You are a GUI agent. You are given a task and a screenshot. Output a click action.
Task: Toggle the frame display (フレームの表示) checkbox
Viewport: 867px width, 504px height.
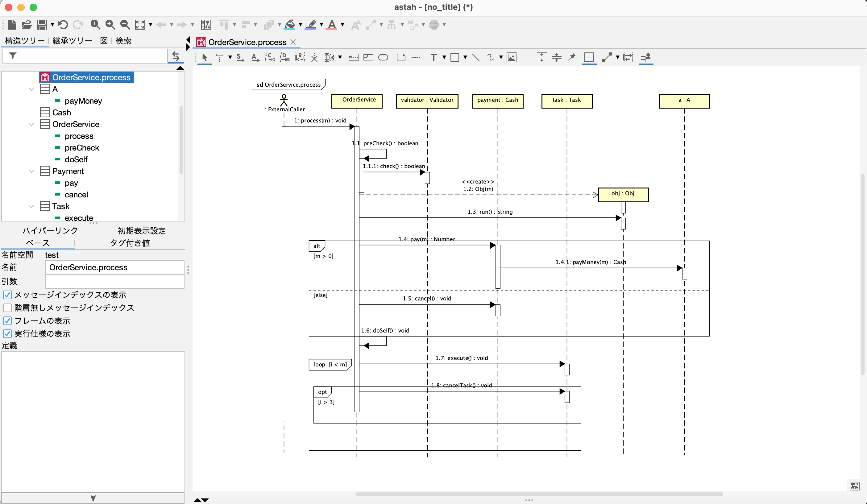tap(7, 321)
